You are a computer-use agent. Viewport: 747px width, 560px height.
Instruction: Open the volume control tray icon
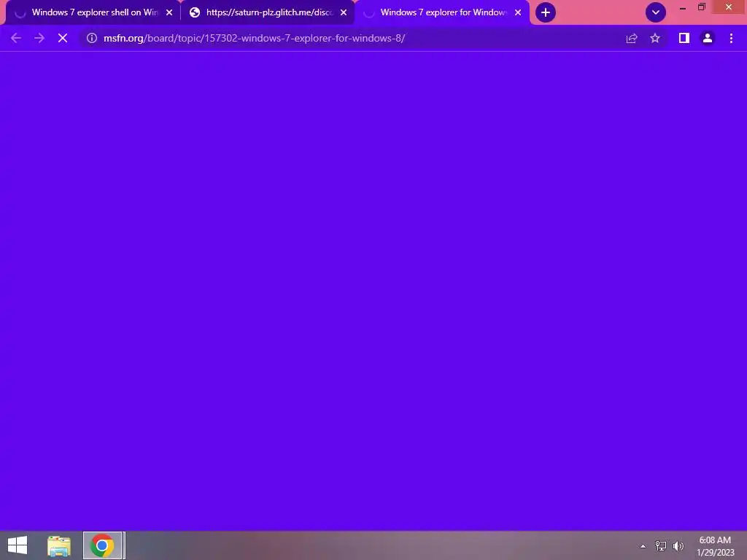click(x=678, y=545)
